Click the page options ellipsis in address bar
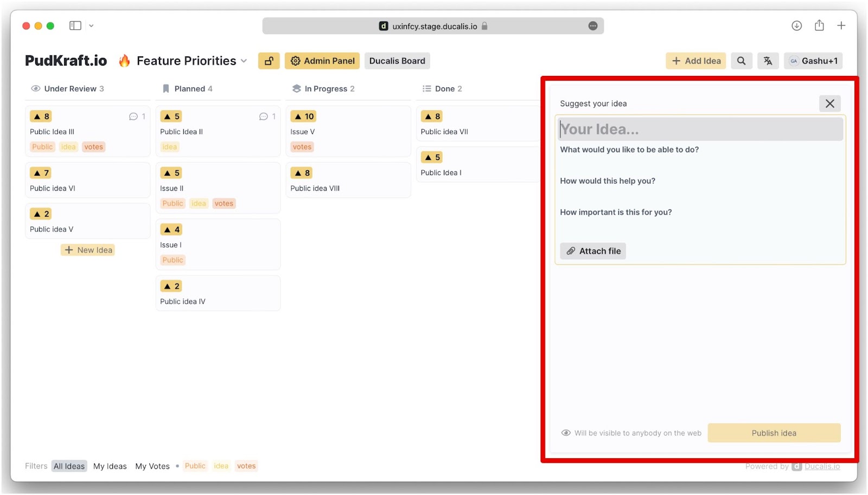 coord(593,26)
